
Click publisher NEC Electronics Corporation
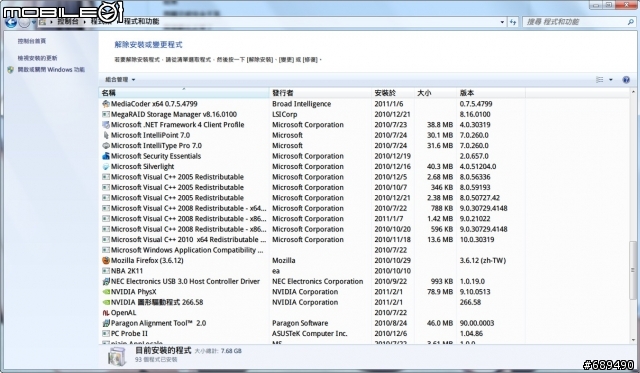[x=318, y=281]
